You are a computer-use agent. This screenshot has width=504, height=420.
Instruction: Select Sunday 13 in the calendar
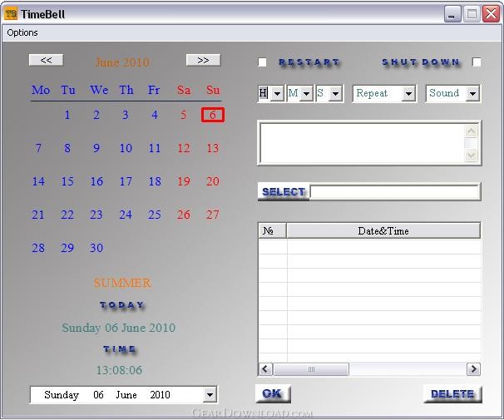tap(212, 148)
